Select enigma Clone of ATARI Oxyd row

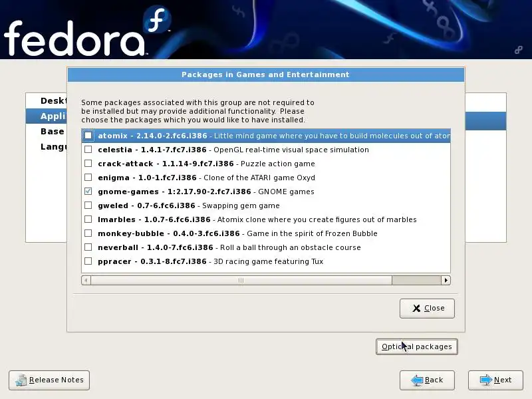click(x=266, y=177)
